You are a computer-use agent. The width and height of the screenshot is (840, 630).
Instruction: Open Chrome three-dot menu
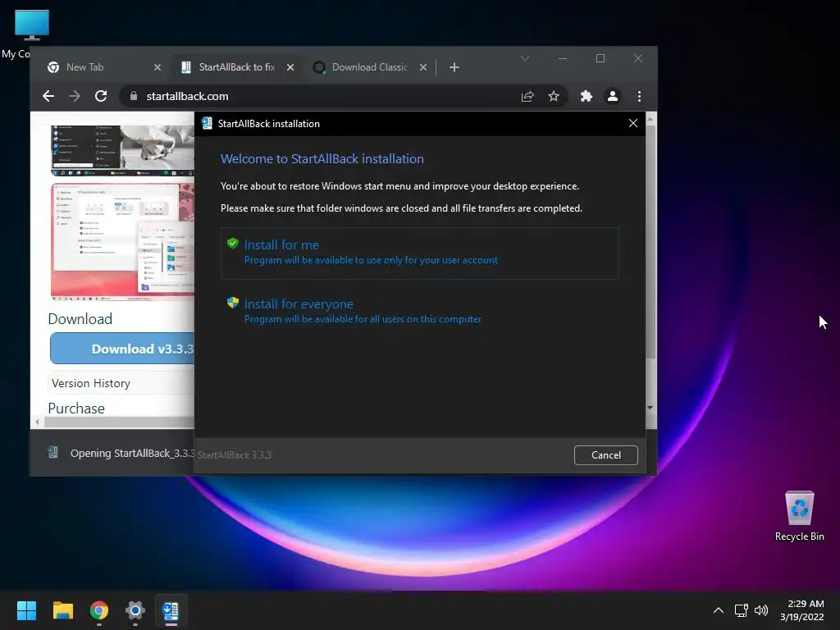[x=639, y=96]
